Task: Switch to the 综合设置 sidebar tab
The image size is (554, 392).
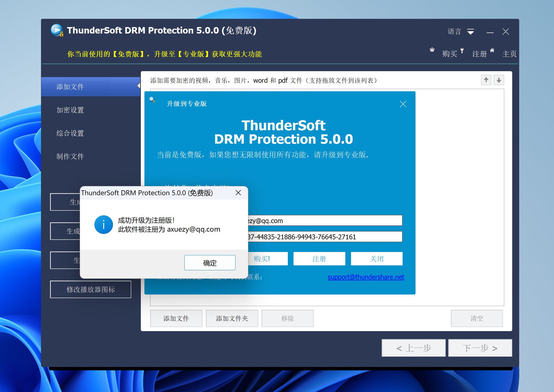Action: [70, 133]
